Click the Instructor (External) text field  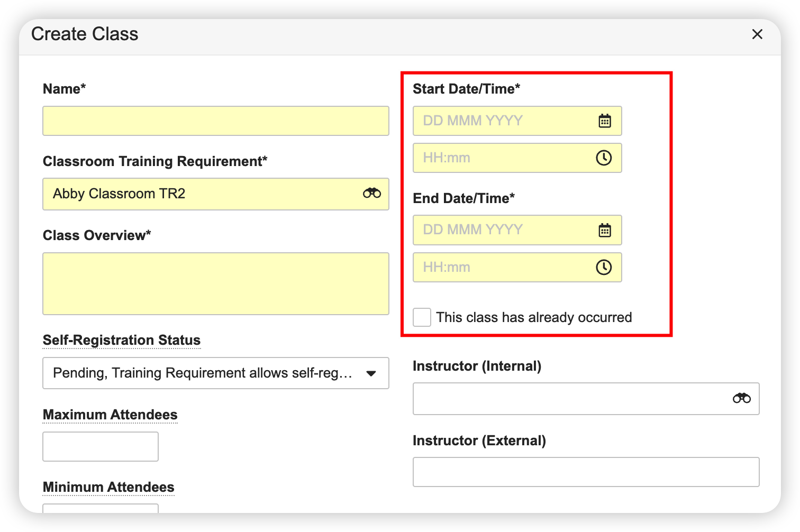coord(586,472)
